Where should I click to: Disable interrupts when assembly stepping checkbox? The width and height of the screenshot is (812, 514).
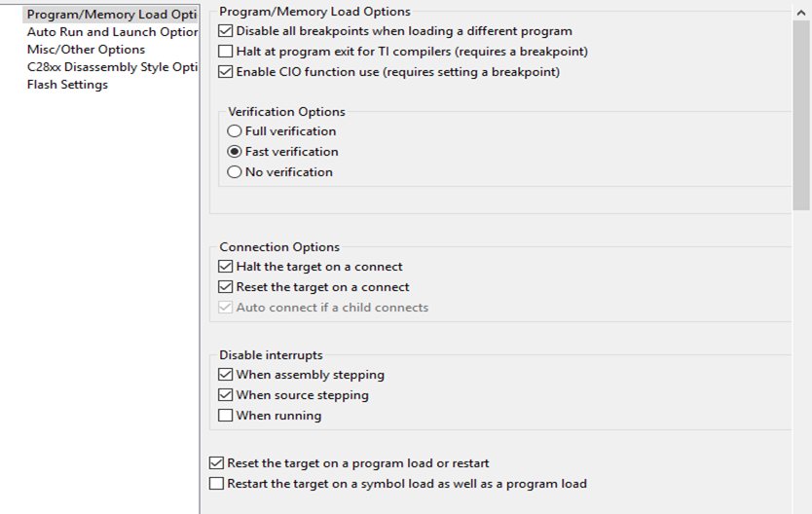(x=227, y=375)
